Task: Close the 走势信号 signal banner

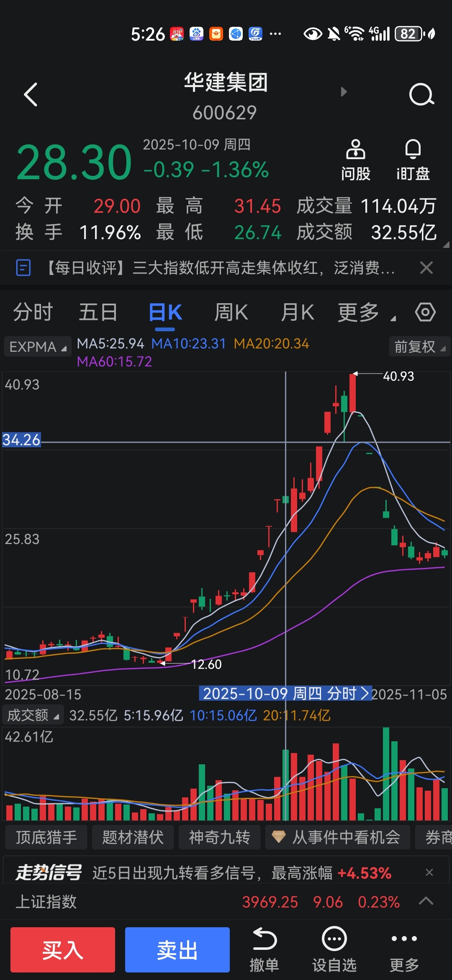Action: (x=429, y=872)
